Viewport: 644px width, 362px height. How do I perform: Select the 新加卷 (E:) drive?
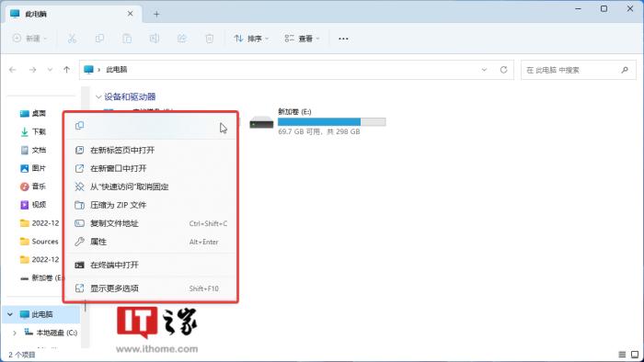(317, 121)
